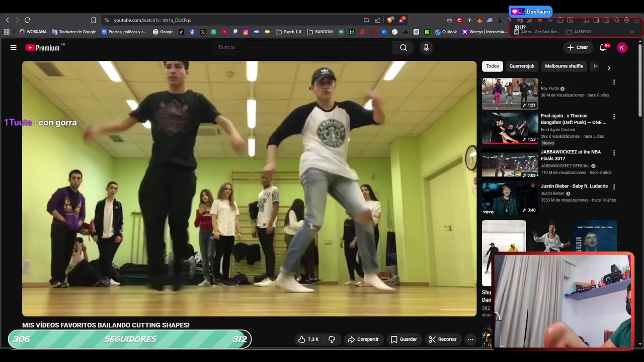Screen dimensions: 644x362
Task: Show more filter chips with the right arrow
Action: [x=609, y=68]
